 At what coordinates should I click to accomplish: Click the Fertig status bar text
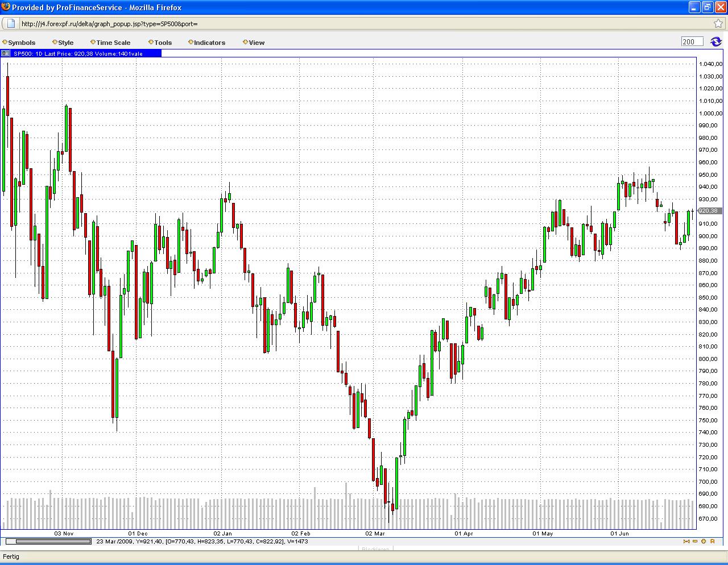click(11, 556)
